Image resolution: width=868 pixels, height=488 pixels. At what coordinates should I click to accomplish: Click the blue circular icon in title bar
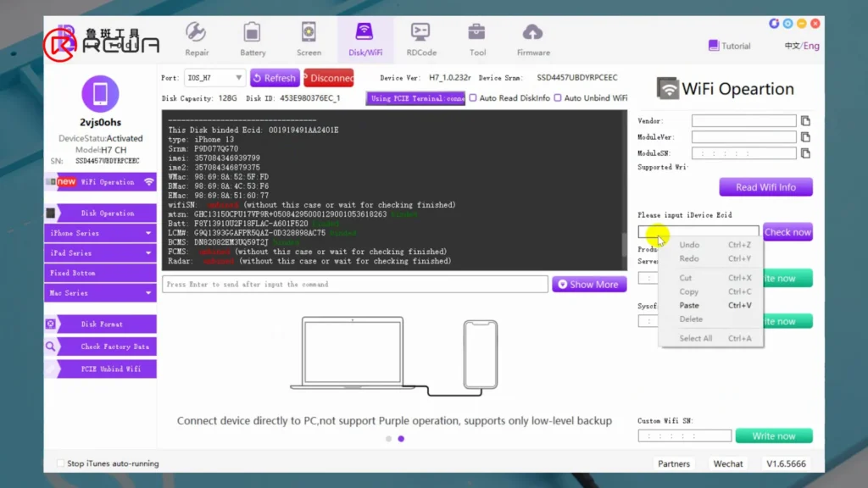[x=774, y=23]
